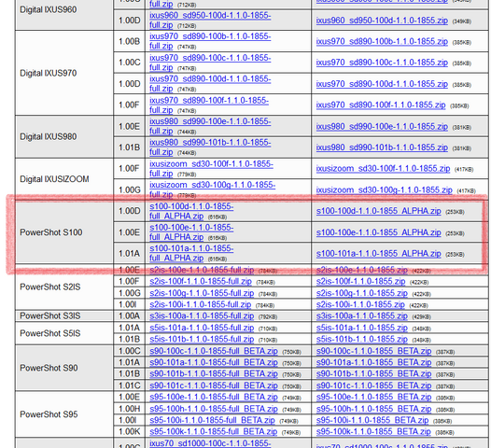
Task: Open ixusizoom_sd30-100g-1.1.0-1855.zip link
Action: point(385,190)
